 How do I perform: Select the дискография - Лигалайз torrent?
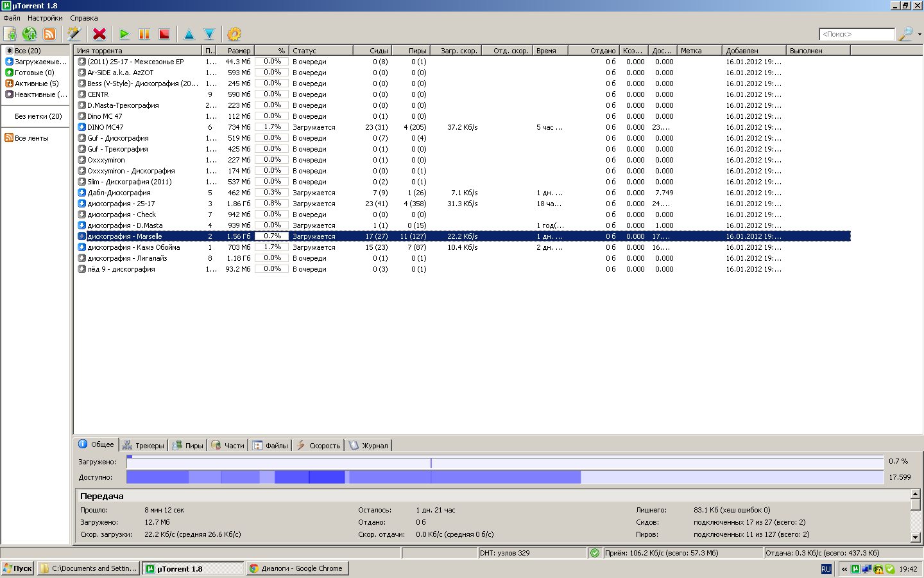(463, 258)
